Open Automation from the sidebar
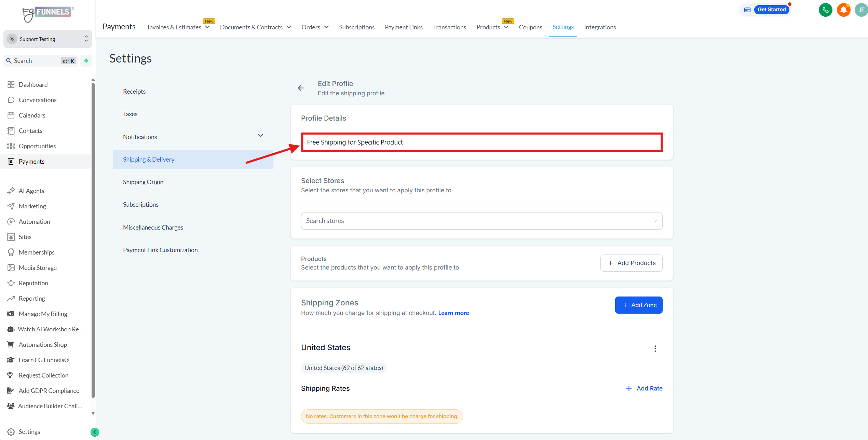The width and height of the screenshot is (868, 440). 34,221
